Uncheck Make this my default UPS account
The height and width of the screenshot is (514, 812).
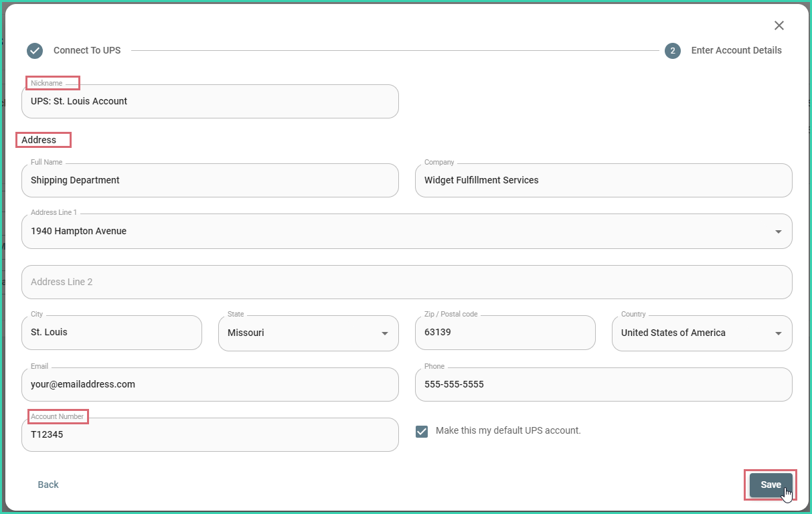[x=421, y=431]
